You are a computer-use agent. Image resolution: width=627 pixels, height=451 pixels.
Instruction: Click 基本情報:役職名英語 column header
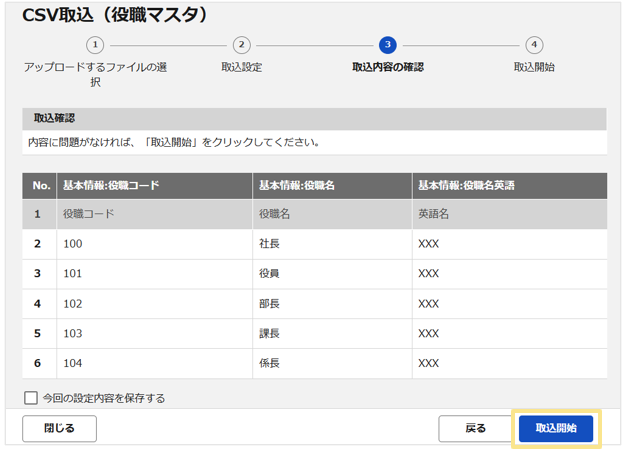[510, 186]
